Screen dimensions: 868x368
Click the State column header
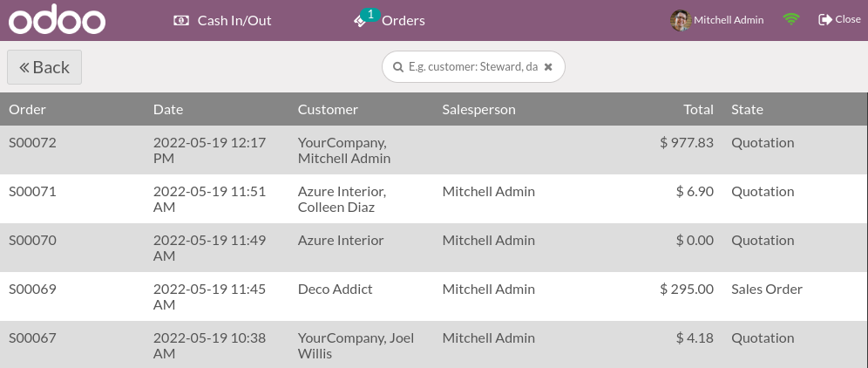point(747,110)
